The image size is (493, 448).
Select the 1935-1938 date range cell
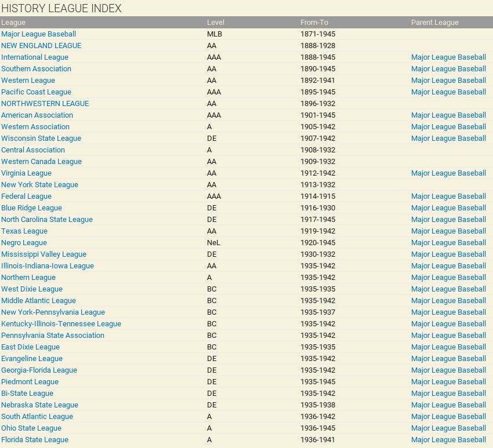tap(318, 406)
